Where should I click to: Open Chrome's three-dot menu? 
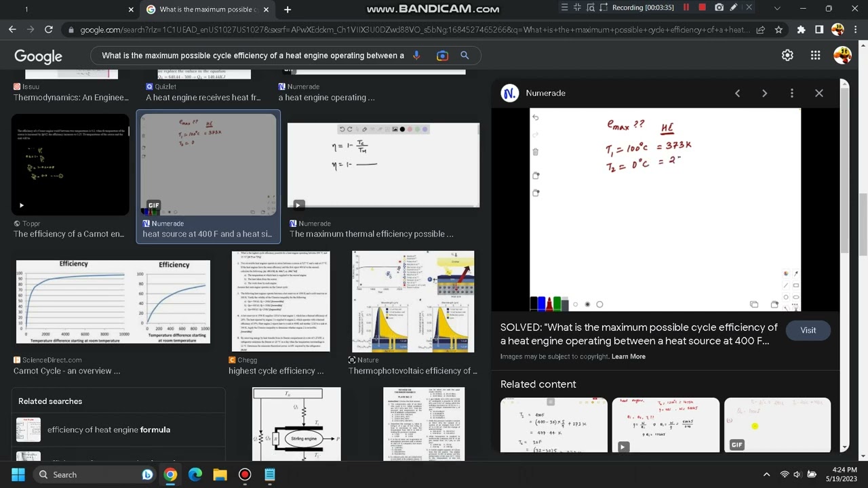(x=856, y=30)
